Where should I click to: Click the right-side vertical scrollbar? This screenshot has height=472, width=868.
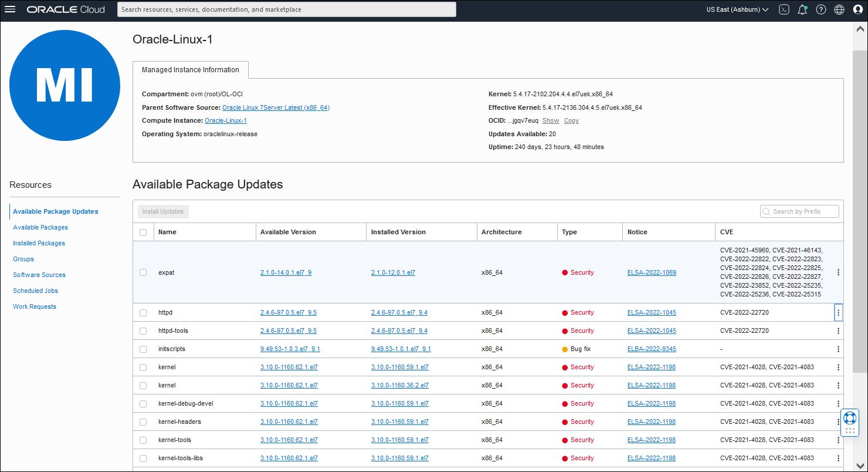pos(860,235)
